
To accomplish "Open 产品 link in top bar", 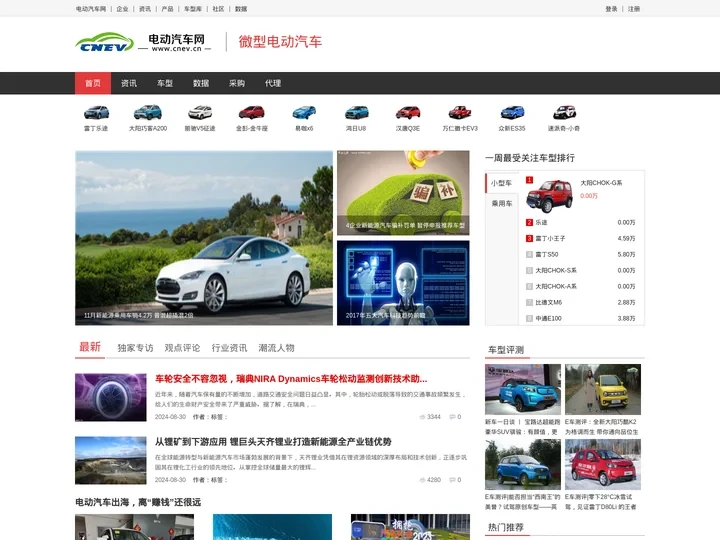I will click(x=167, y=9).
